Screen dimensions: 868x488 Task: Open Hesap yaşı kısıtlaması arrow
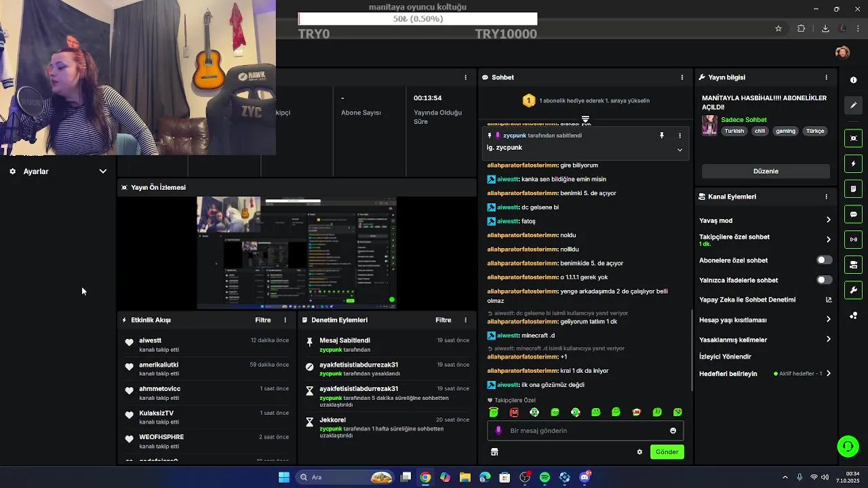point(828,319)
